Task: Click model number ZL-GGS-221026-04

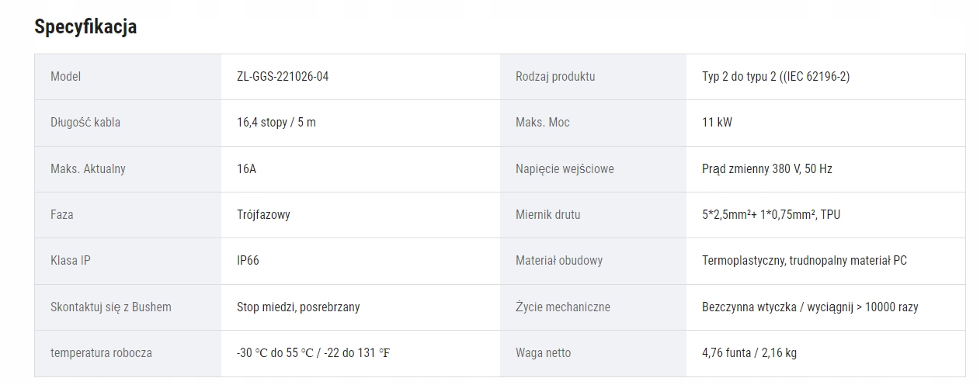Action: pos(288,76)
